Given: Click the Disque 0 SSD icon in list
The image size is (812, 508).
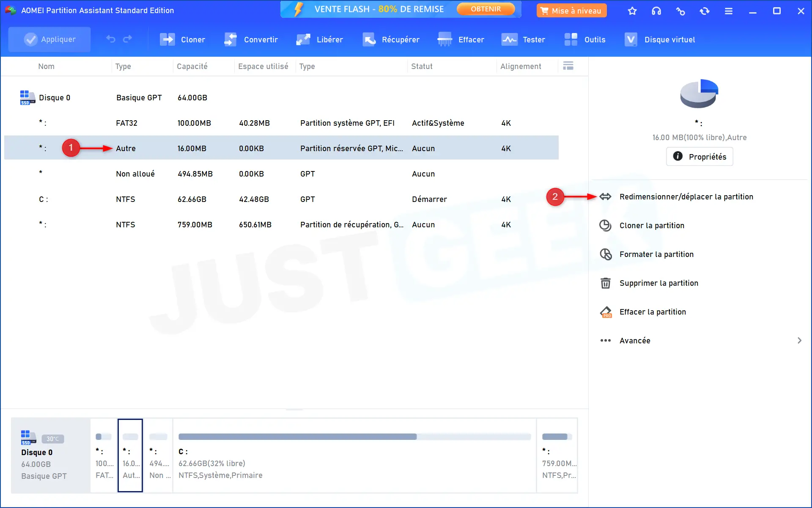Looking at the screenshot, I should 27,97.
